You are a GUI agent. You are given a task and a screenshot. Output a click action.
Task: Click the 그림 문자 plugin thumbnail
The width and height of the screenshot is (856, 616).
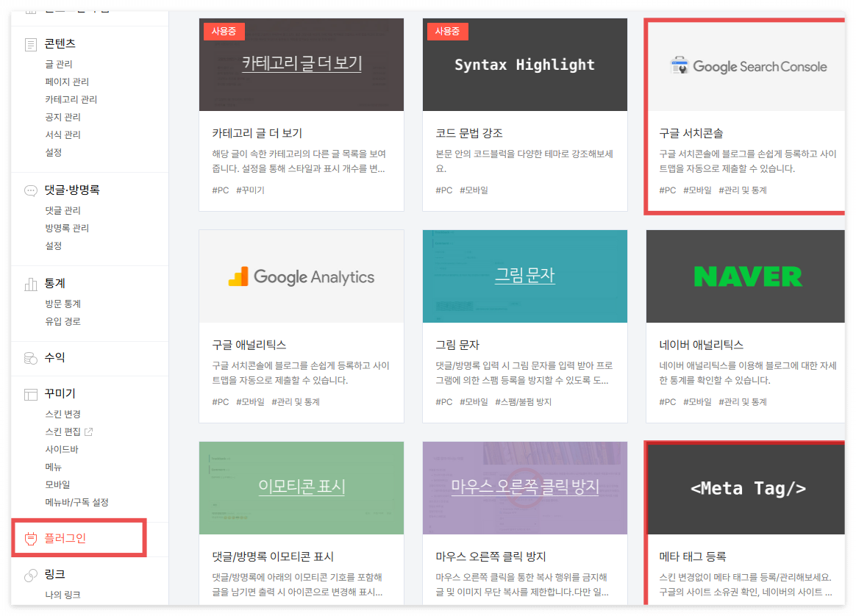pyautogui.click(x=524, y=276)
